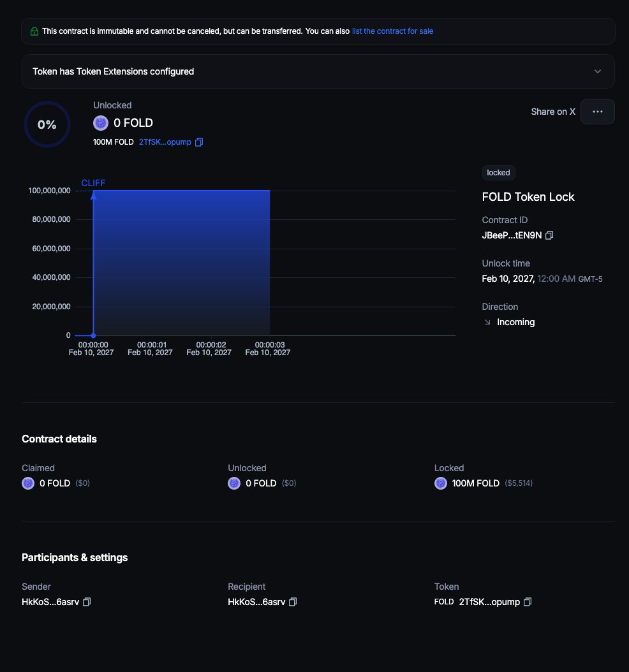
Task: Click the 0% progress circle
Action: pyautogui.click(x=47, y=124)
